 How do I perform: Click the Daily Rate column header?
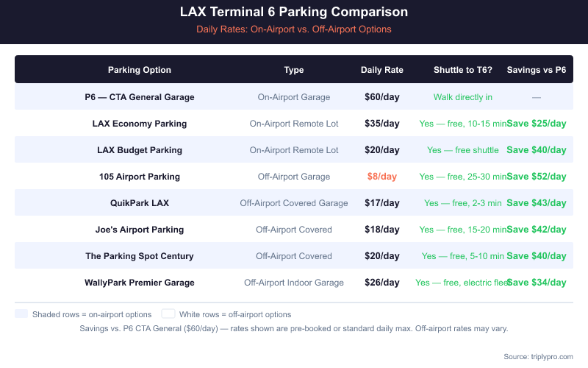tap(382, 70)
